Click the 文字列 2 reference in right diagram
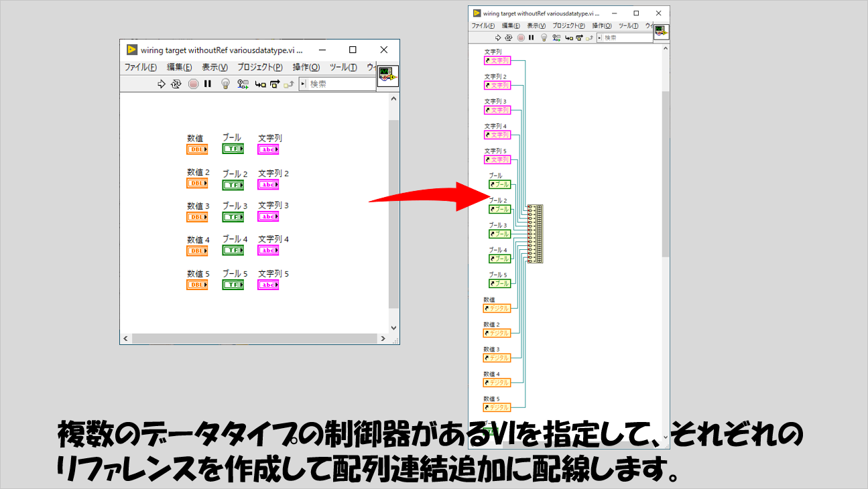The height and width of the screenshot is (489, 868). click(x=497, y=86)
